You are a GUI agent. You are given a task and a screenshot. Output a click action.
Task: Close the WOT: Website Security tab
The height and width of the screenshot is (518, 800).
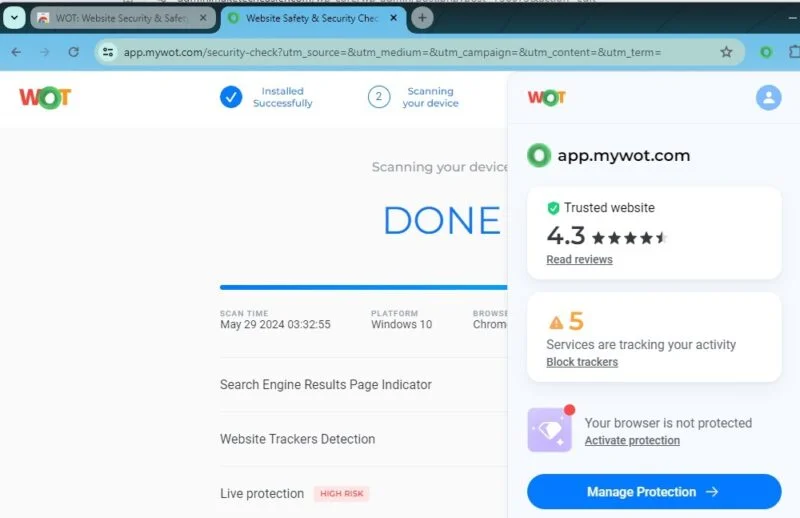click(203, 18)
